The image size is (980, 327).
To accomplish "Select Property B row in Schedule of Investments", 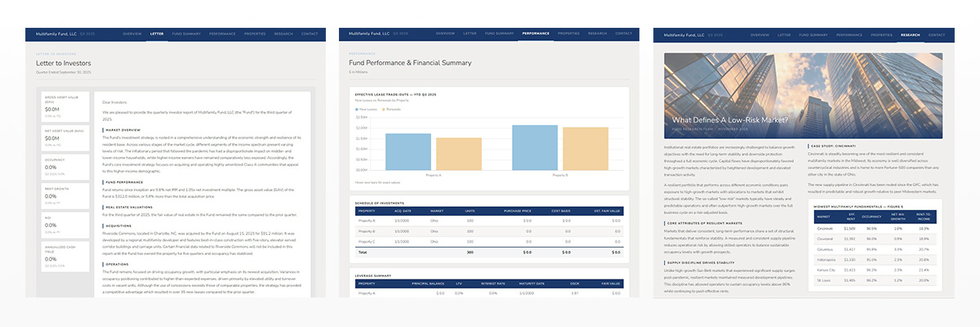I will (x=490, y=231).
